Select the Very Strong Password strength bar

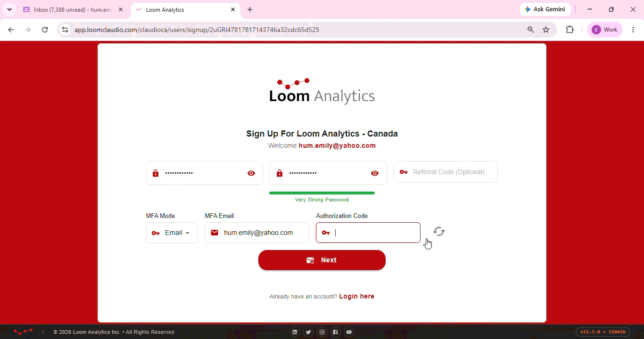(322, 193)
